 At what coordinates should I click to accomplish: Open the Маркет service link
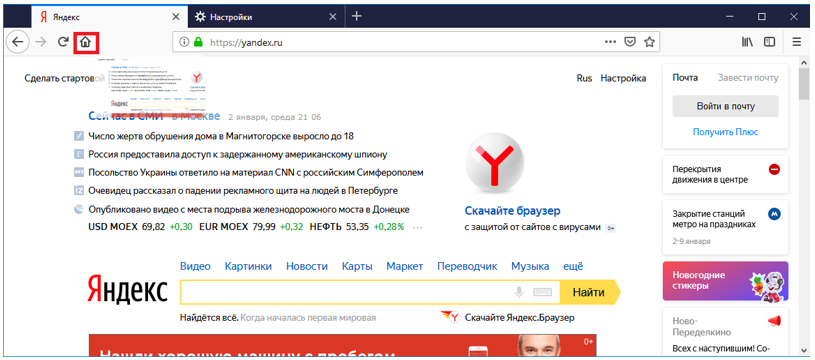coord(405,266)
